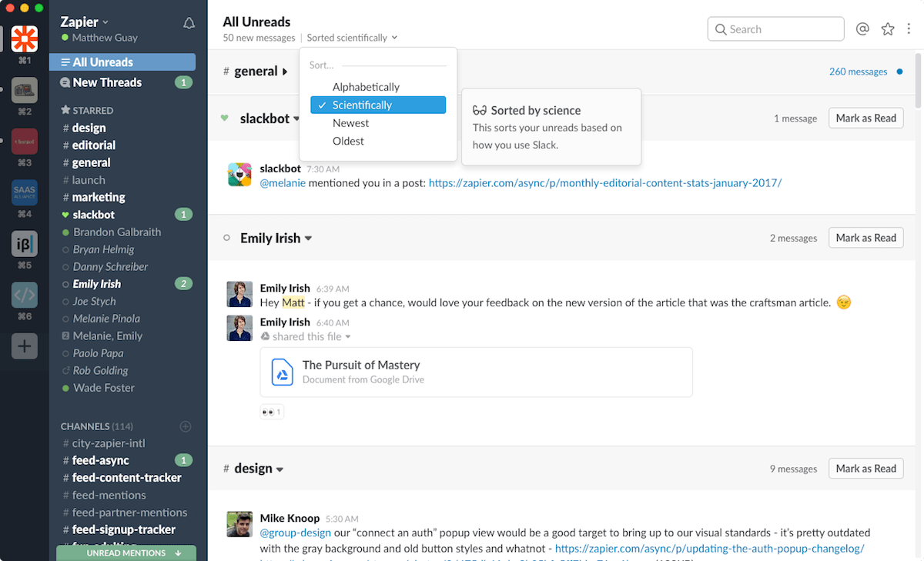The width and height of the screenshot is (924, 561).
Task: Open mentions with the @ icon
Action: pyautogui.click(x=862, y=28)
